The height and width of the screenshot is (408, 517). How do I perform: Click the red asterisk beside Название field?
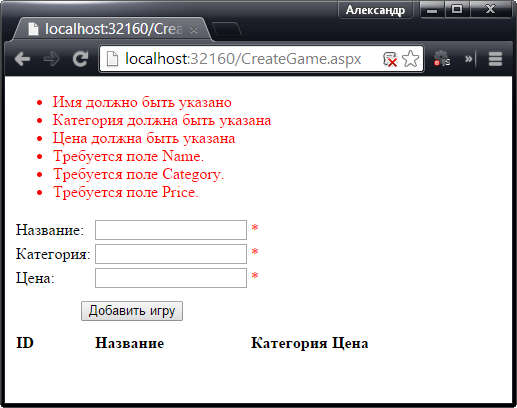(255, 228)
